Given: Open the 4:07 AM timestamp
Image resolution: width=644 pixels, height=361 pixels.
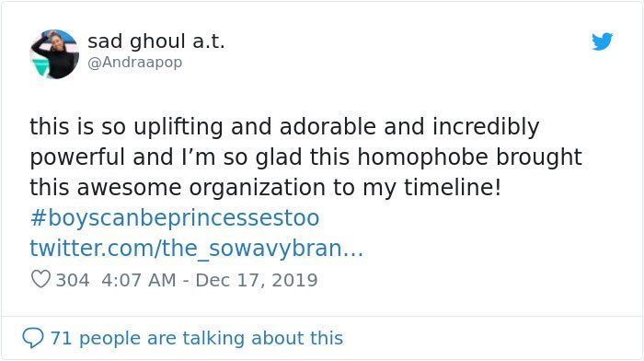Looking at the screenshot, I should pos(138,280).
